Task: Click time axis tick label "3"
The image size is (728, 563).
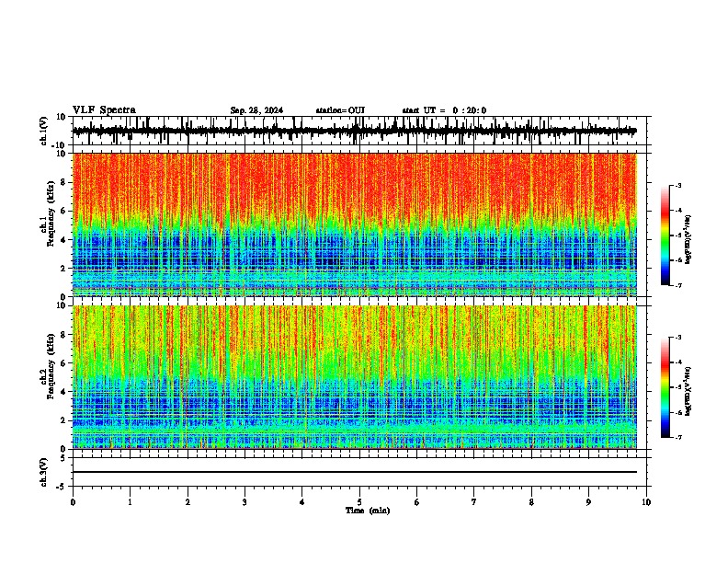Action: [245, 502]
